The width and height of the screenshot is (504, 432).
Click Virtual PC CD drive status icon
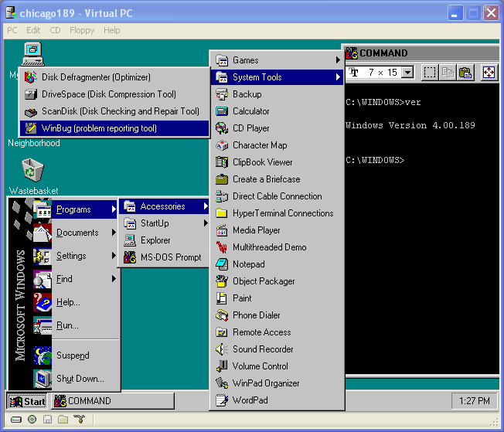click(x=32, y=420)
